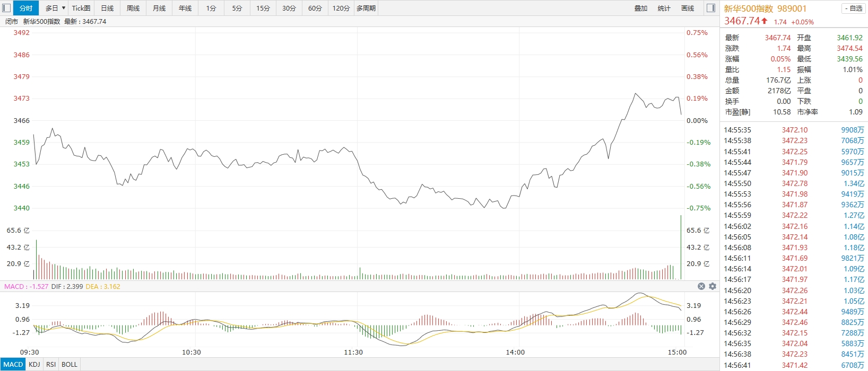
Task: Click the MACD : -1.527 readout
Action: [26, 286]
